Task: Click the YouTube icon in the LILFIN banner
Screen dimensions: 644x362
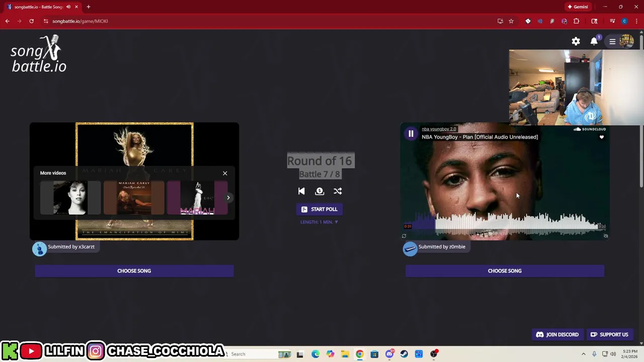Action: (x=31, y=351)
